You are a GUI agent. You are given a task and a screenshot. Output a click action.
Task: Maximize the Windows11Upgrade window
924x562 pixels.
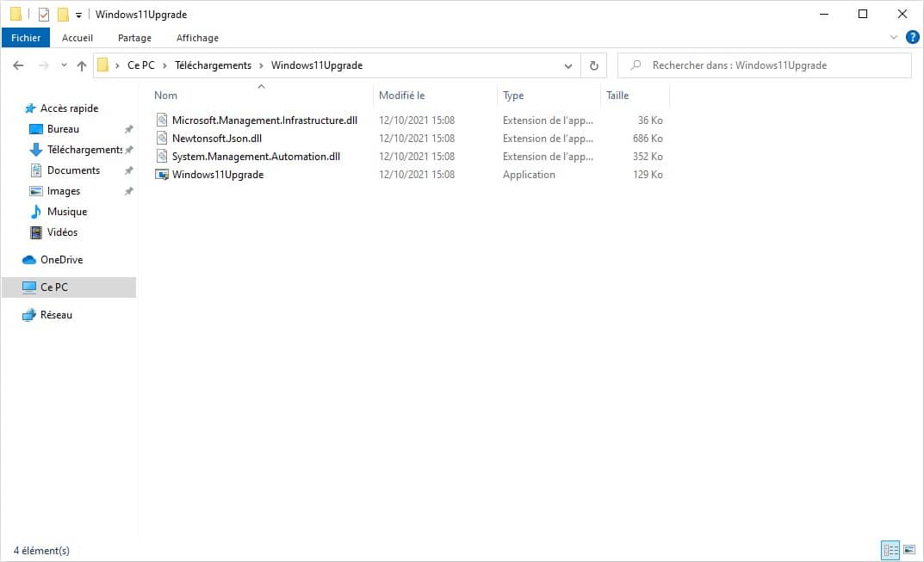[x=863, y=14]
